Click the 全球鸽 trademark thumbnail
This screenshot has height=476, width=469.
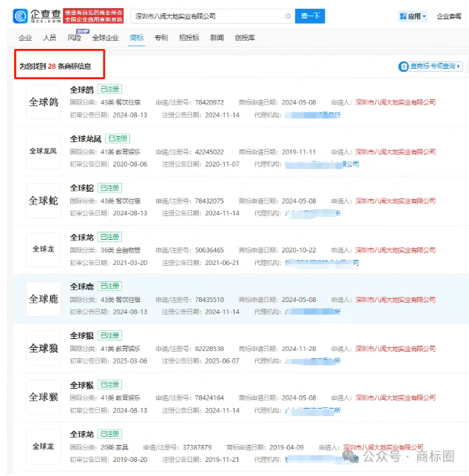(x=43, y=102)
